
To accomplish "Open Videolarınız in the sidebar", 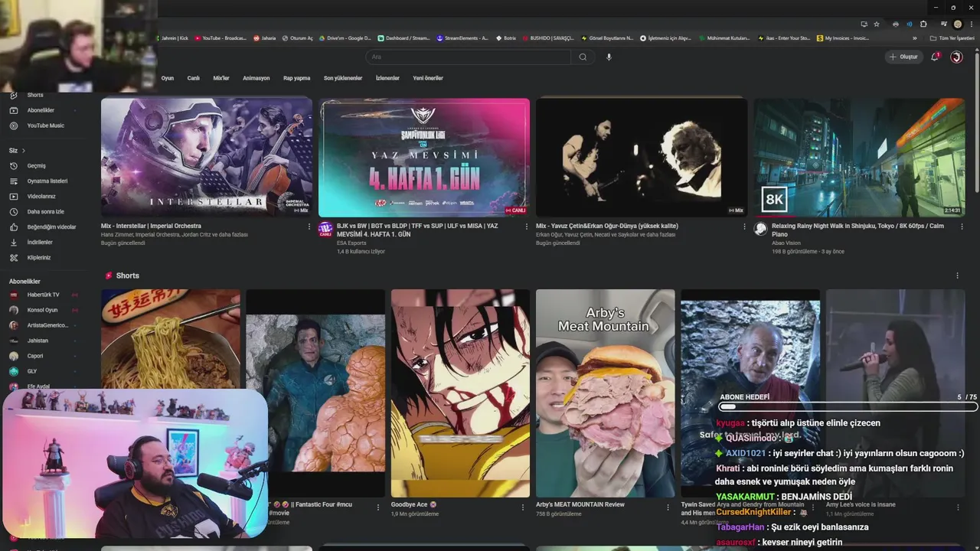I will 41,197.
